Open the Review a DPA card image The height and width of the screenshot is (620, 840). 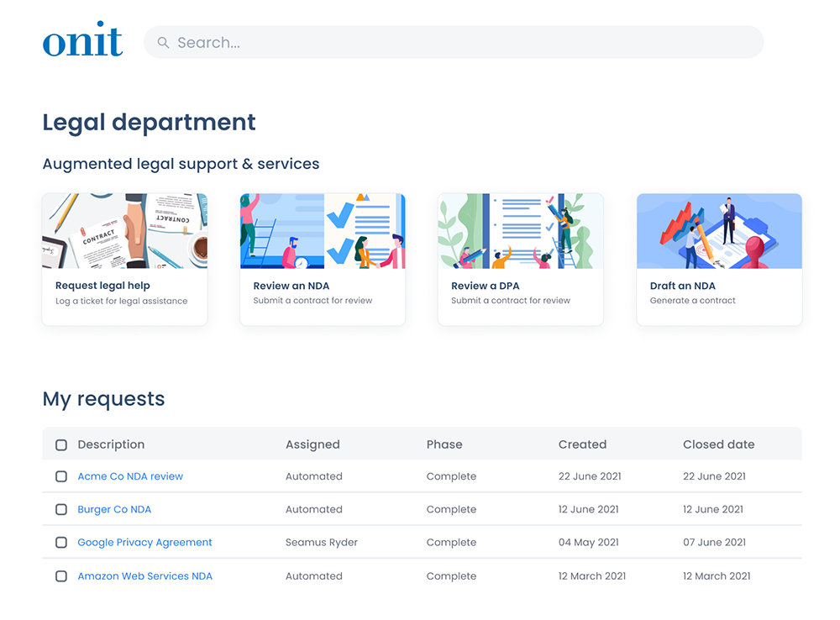click(x=521, y=231)
